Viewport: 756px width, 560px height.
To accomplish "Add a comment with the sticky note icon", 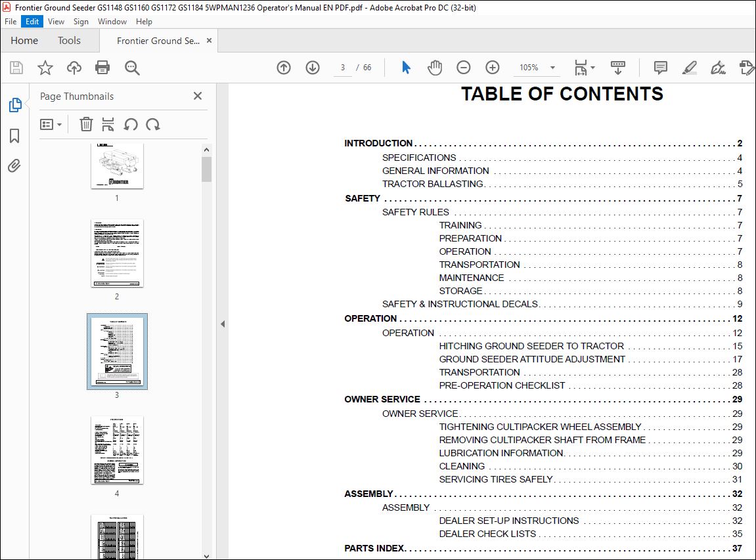I will pos(661,68).
